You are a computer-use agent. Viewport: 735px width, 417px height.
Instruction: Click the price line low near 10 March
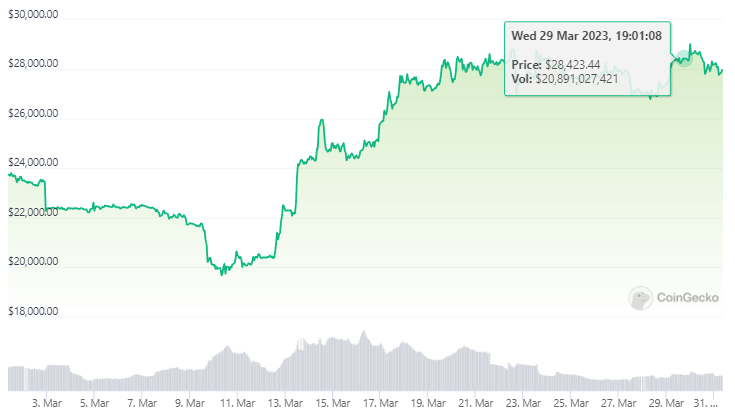coord(222,273)
